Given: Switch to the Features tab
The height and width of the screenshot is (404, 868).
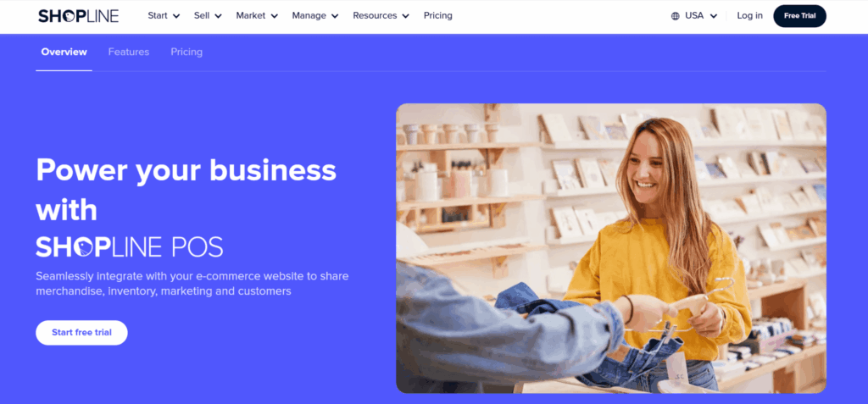Looking at the screenshot, I should coord(129,52).
